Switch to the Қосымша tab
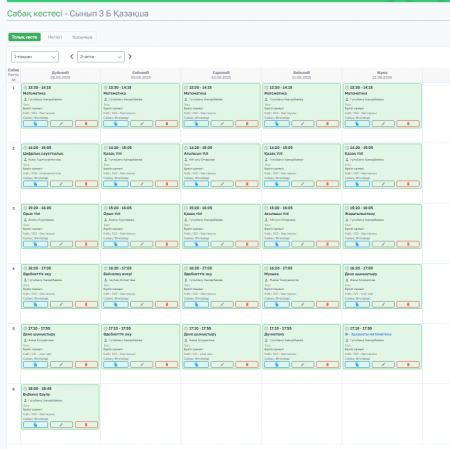450x449 pixels. point(82,37)
